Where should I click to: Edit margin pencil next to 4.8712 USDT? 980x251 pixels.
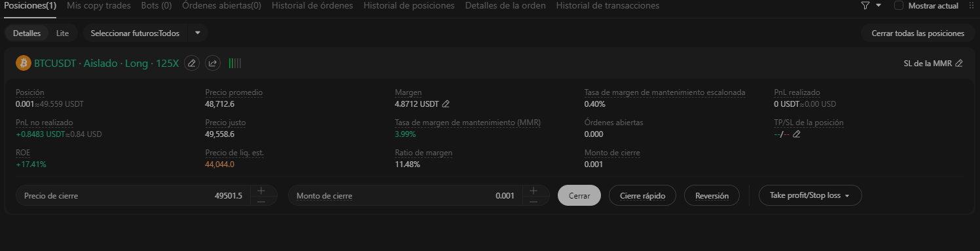point(446,104)
